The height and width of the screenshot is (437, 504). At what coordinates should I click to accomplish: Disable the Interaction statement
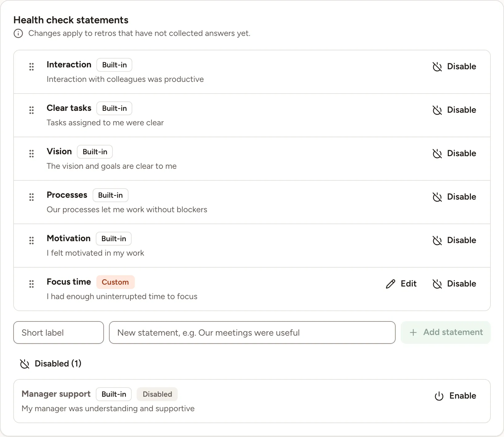pyautogui.click(x=454, y=66)
